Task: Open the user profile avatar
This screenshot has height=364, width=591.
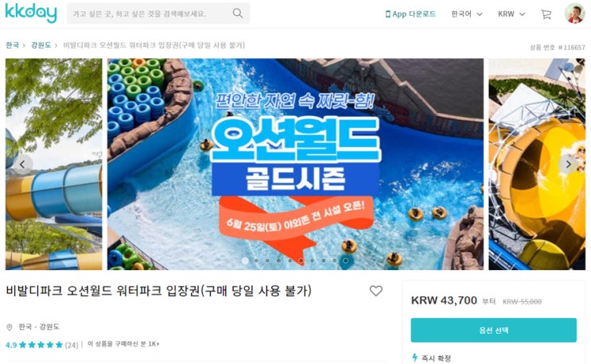Action: (574, 14)
